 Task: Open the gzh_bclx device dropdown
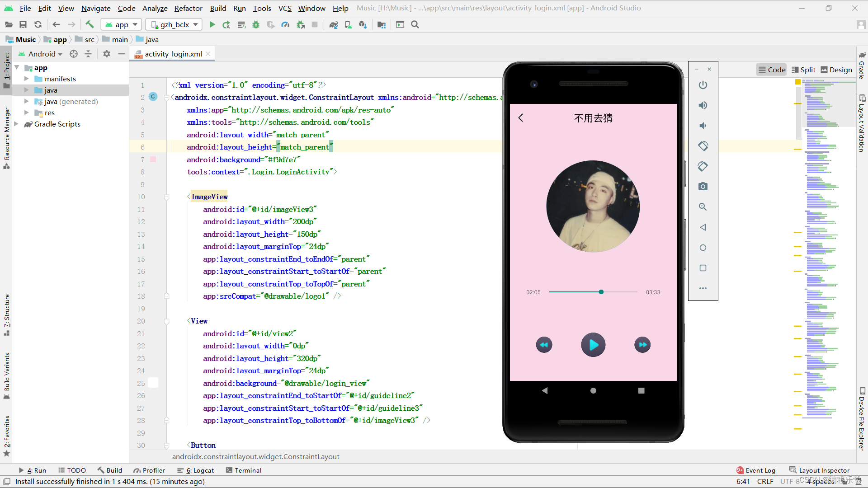point(175,25)
